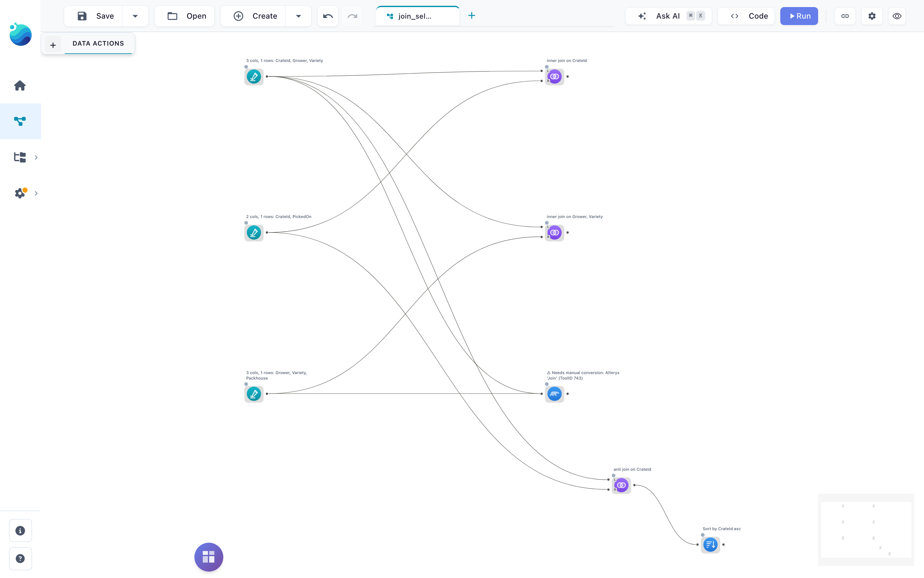Select the anti join on CrateId node

coord(621,485)
